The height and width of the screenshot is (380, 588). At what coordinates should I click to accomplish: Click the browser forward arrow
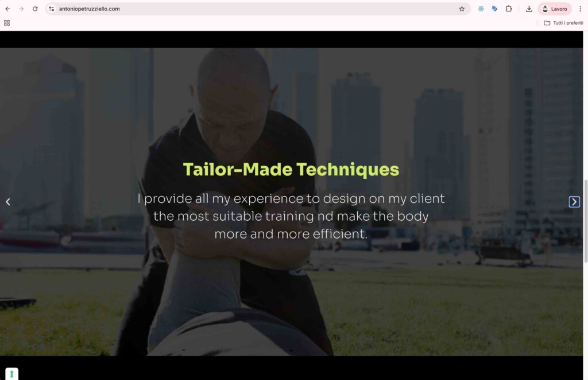[21, 9]
